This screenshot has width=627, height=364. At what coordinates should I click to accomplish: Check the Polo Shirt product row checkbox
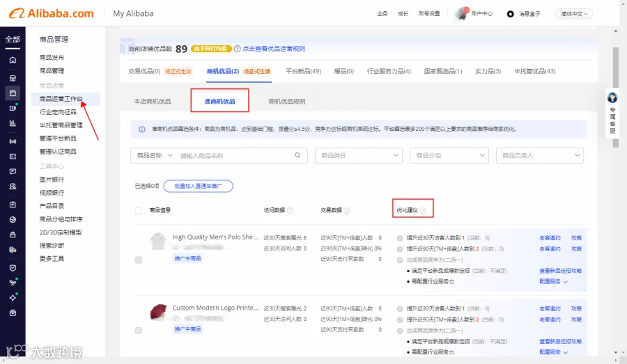tap(139, 260)
